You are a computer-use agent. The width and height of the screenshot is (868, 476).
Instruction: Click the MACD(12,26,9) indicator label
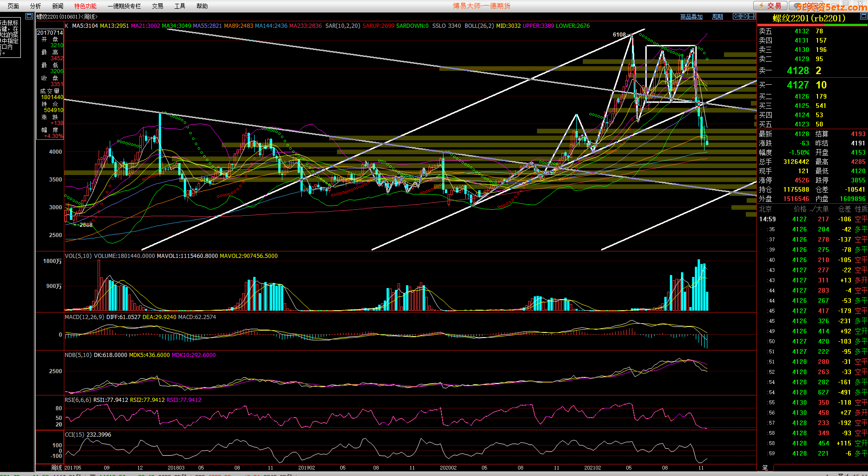point(84,317)
